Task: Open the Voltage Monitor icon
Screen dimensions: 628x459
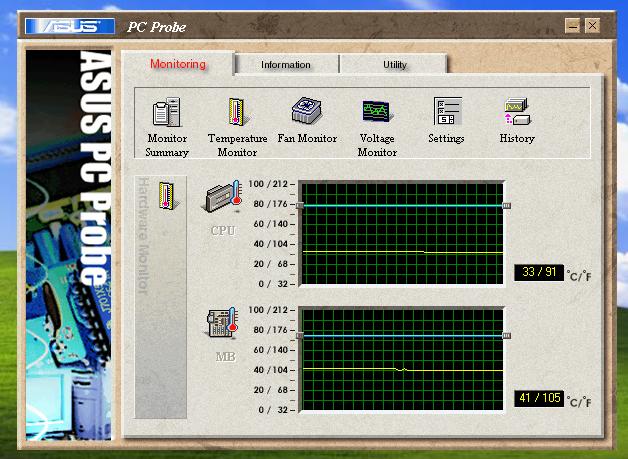Action: coord(376,111)
